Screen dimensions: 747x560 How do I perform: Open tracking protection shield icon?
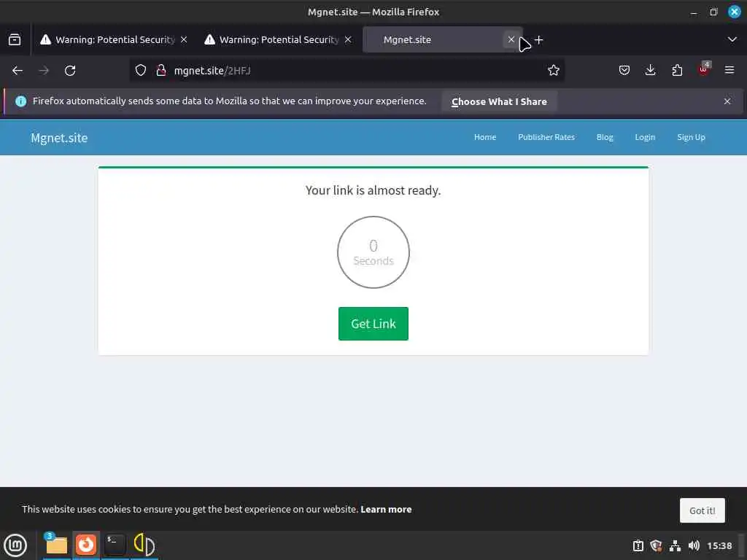coord(141,71)
